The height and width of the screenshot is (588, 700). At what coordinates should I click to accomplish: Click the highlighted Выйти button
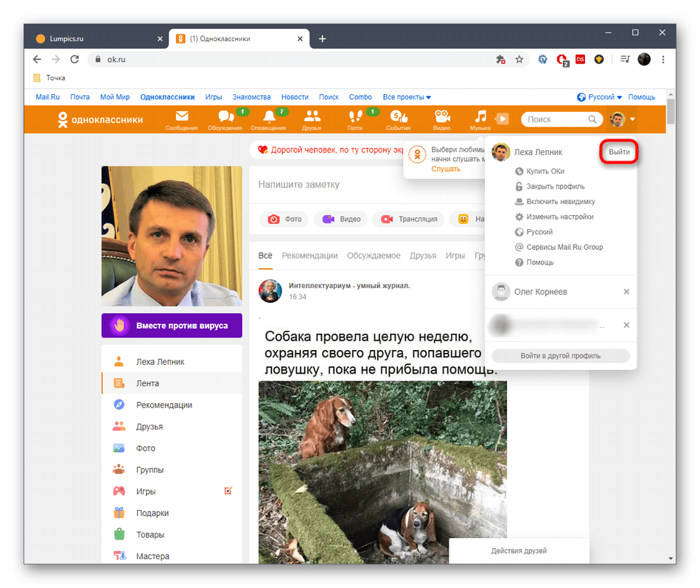618,151
